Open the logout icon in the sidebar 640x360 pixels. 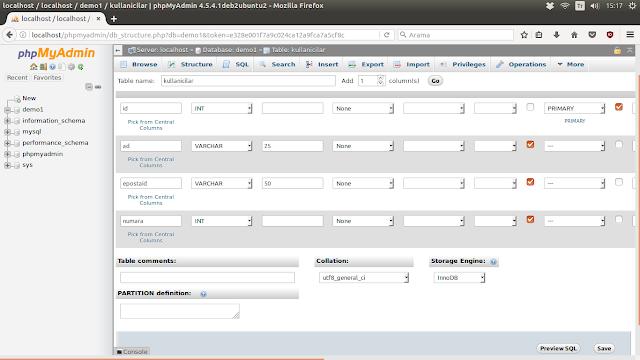point(43,67)
